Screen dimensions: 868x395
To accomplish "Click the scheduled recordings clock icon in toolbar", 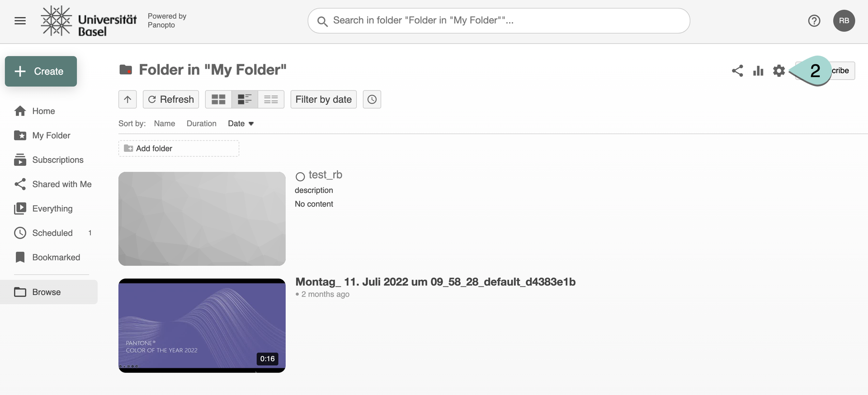I will pos(372,99).
